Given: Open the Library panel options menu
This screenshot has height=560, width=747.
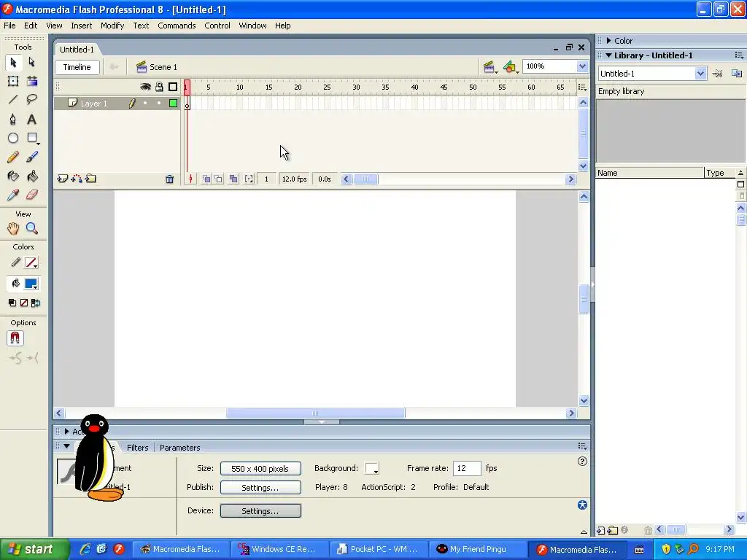Looking at the screenshot, I should click(x=739, y=55).
